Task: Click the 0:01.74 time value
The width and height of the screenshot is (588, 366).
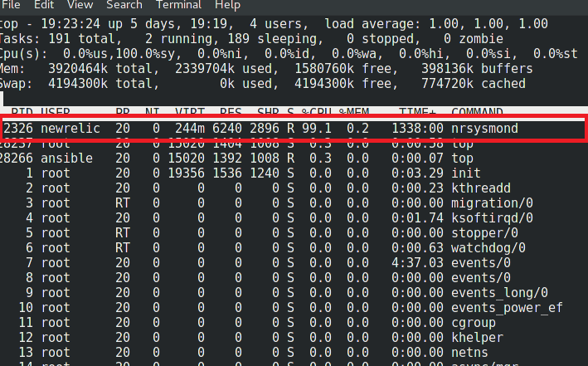Action: pyautogui.click(x=417, y=218)
